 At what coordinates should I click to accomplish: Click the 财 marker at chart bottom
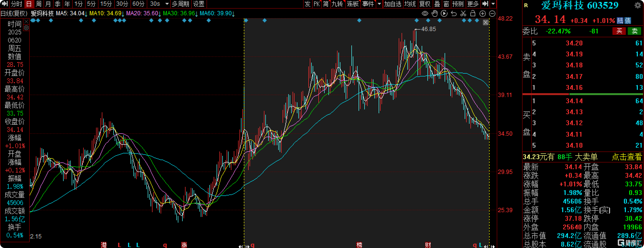coord(428,245)
